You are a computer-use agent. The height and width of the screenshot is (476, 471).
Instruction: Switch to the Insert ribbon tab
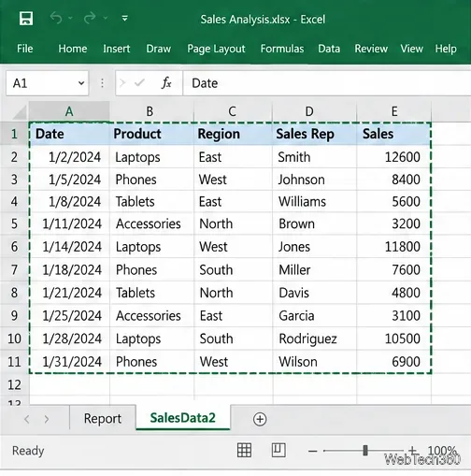(x=116, y=49)
